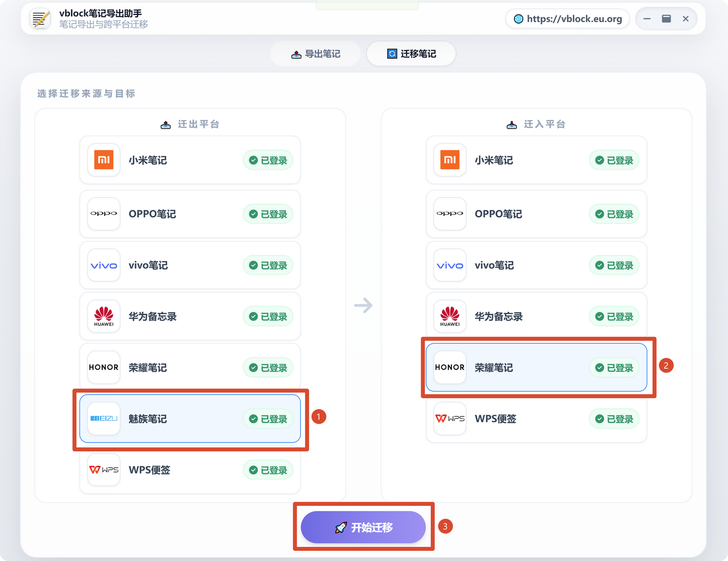This screenshot has height=561, width=728.
Task: Select vivo笔记 as the target platform
Action: tap(536, 266)
